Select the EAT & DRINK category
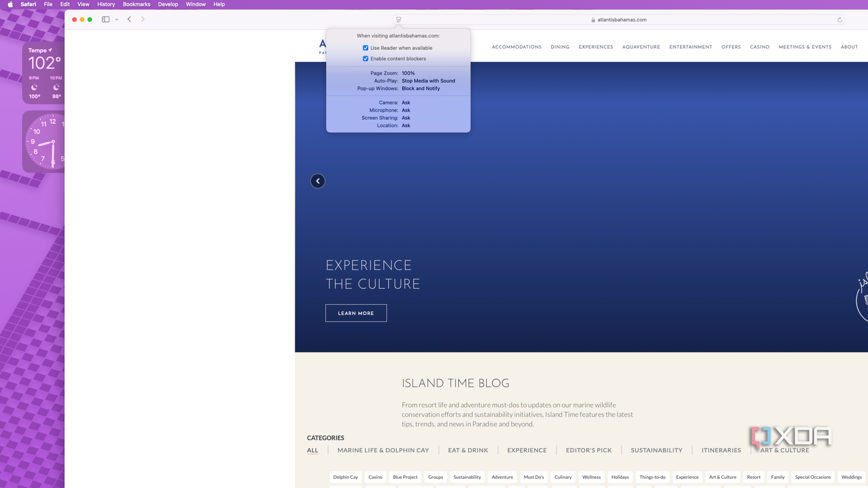868x488 pixels. 468,450
